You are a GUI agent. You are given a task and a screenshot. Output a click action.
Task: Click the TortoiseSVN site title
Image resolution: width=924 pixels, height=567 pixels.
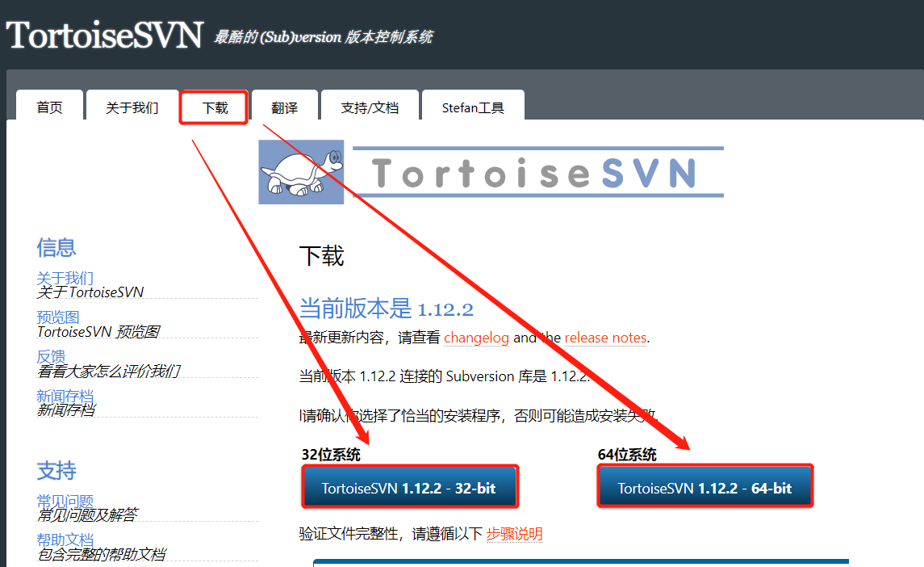(x=105, y=35)
